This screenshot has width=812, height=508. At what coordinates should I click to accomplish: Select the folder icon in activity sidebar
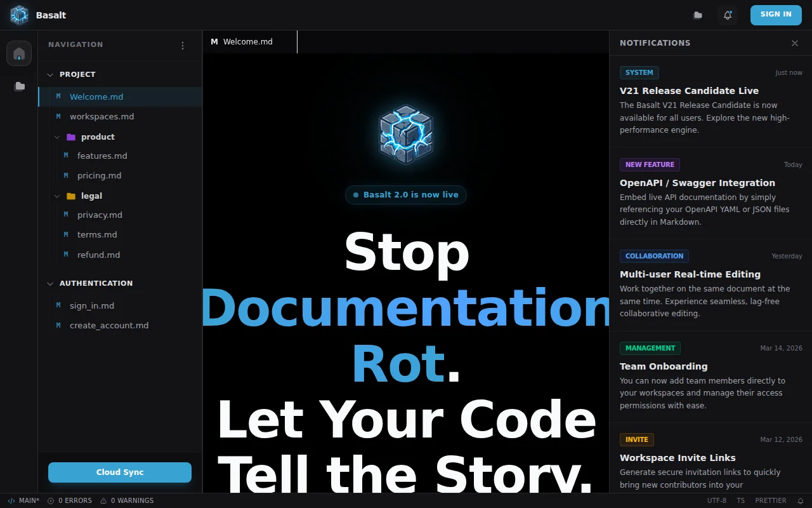(x=20, y=86)
